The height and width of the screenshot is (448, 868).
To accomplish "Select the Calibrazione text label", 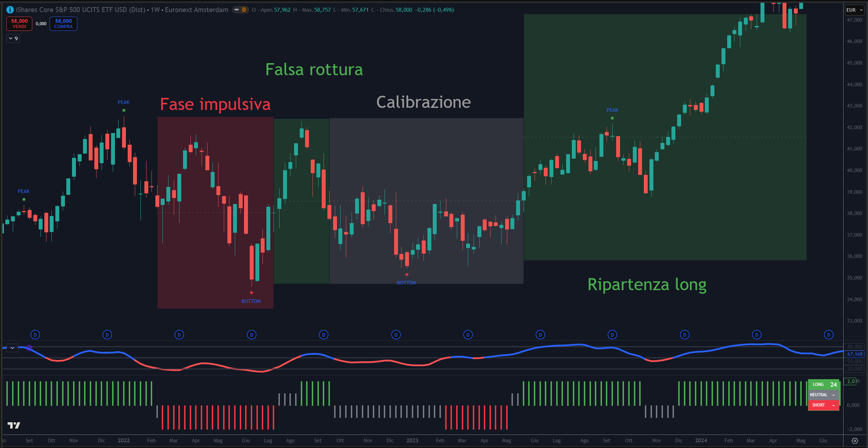I will [x=423, y=102].
